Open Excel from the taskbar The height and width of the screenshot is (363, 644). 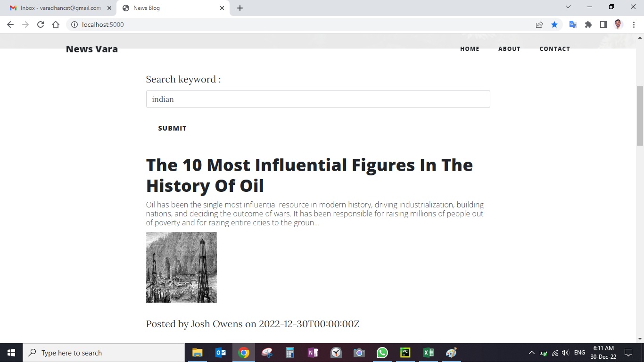pyautogui.click(x=428, y=352)
